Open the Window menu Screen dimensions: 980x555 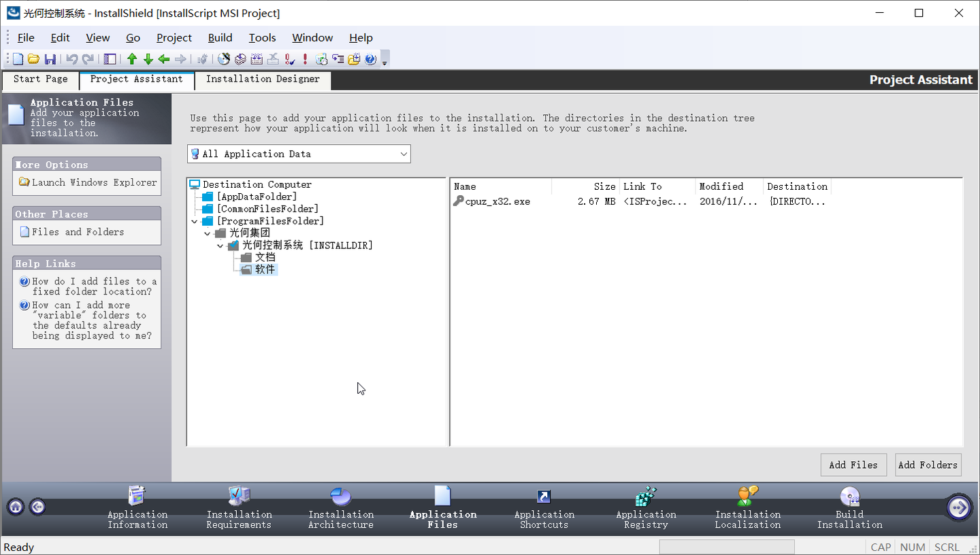312,38
